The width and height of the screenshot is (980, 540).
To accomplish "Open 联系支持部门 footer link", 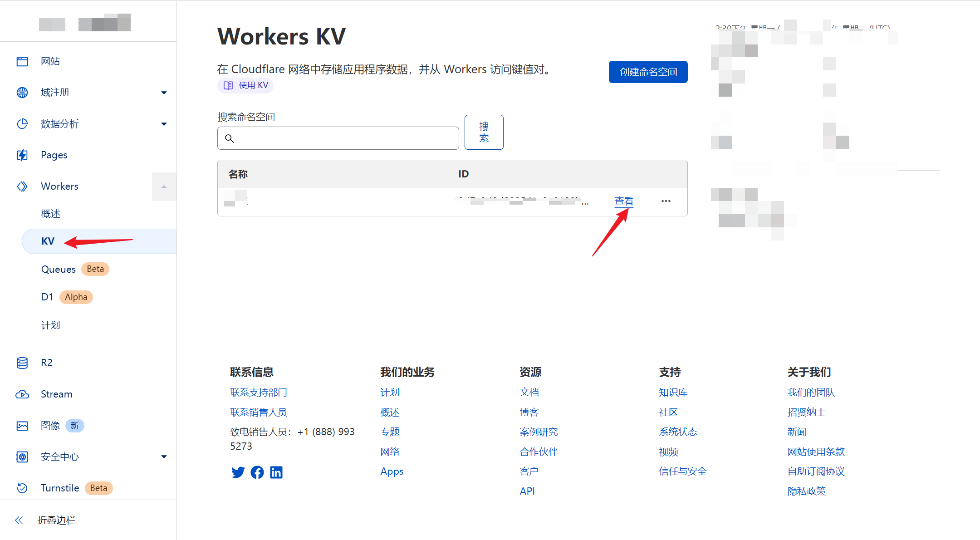I will (x=259, y=393).
